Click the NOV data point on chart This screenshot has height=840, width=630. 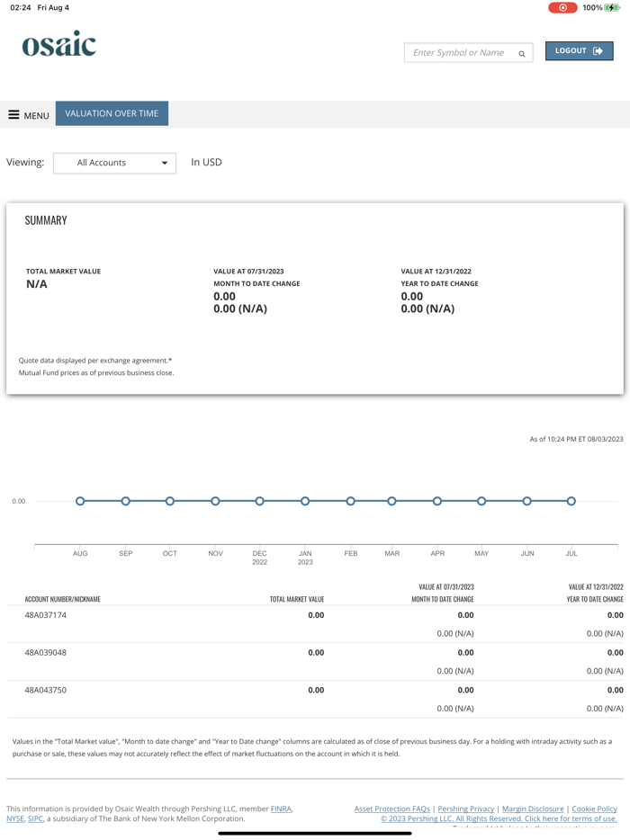click(215, 502)
